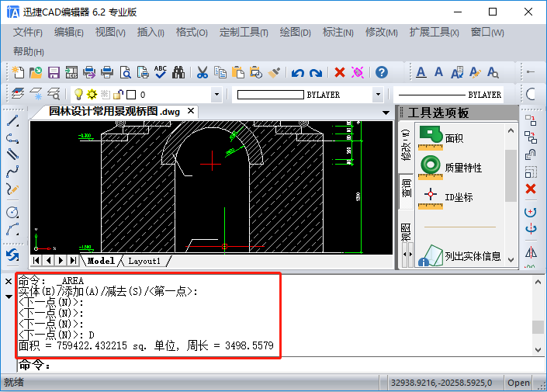Open the 文件(F) menu
Screen dimensions: 547x392
[x=28, y=33]
